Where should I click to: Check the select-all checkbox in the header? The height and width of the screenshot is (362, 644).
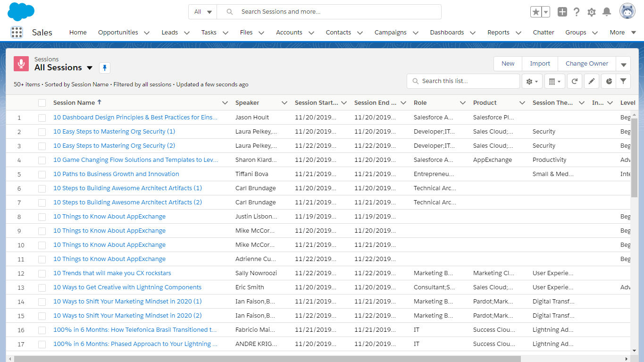point(42,102)
